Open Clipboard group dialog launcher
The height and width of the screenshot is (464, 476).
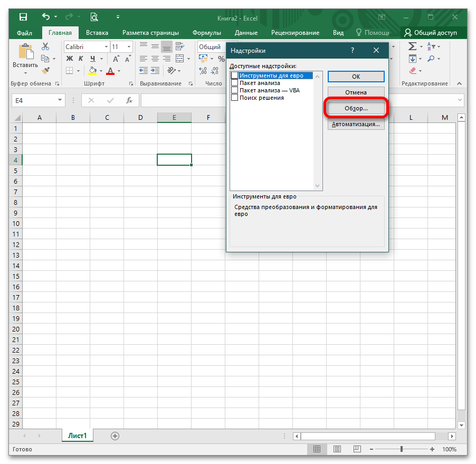(57, 83)
